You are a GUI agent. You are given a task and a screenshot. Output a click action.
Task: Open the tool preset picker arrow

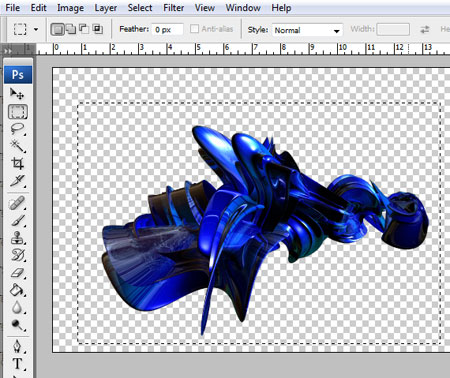click(36, 29)
